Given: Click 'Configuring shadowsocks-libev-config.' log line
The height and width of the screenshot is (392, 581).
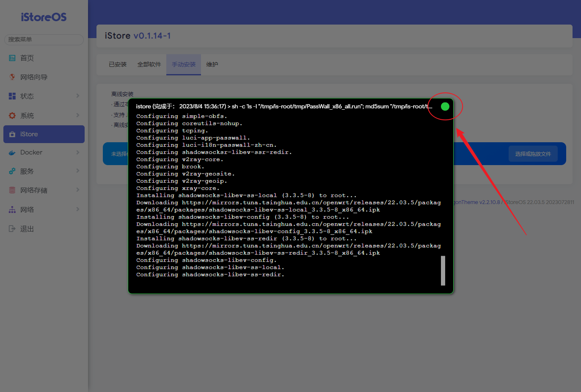Looking at the screenshot, I should pyautogui.click(x=207, y=260).
